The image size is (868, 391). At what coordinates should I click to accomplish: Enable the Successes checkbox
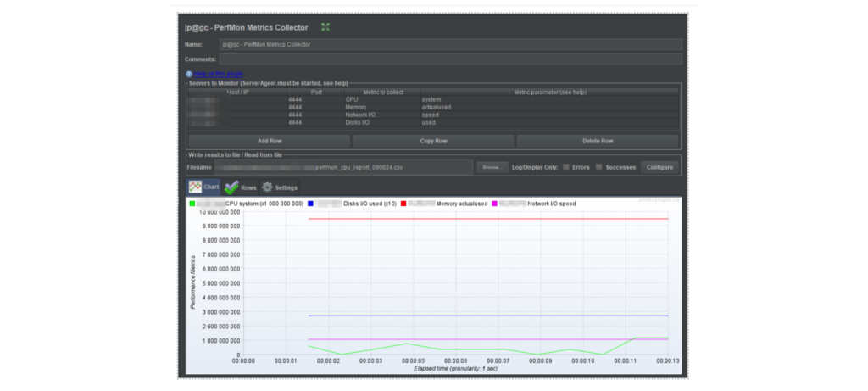[x=599, y=167]
